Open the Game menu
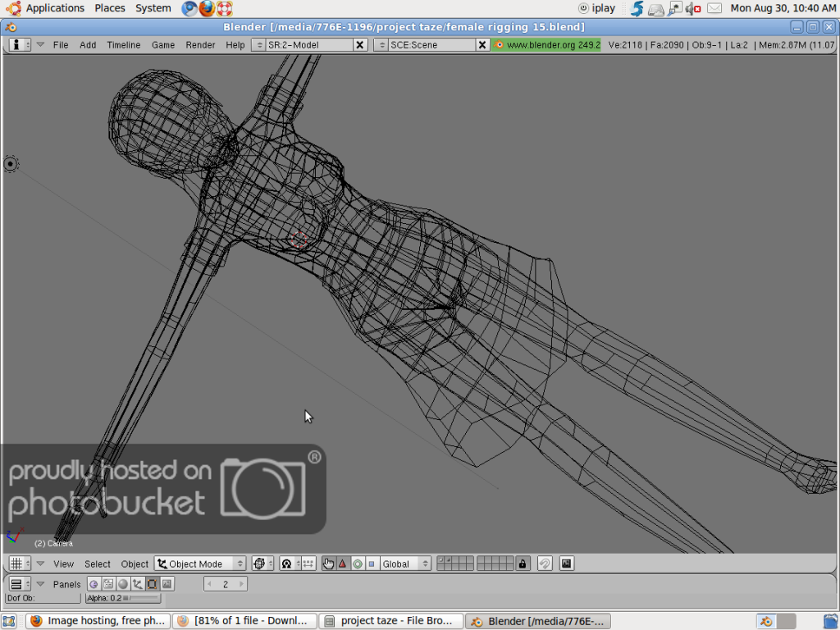The width and height of the screenshot is (840, 630). click(x=163, y=45)
